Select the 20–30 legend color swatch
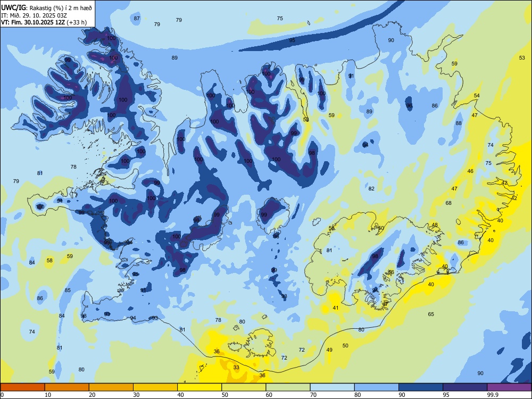This screenshot has height=399, width=532. [111, 387]
